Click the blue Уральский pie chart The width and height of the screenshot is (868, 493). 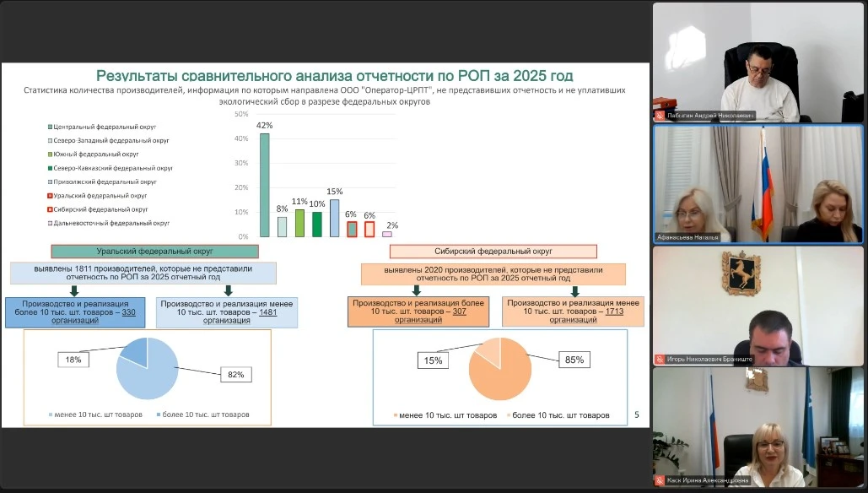coord(148,368)
